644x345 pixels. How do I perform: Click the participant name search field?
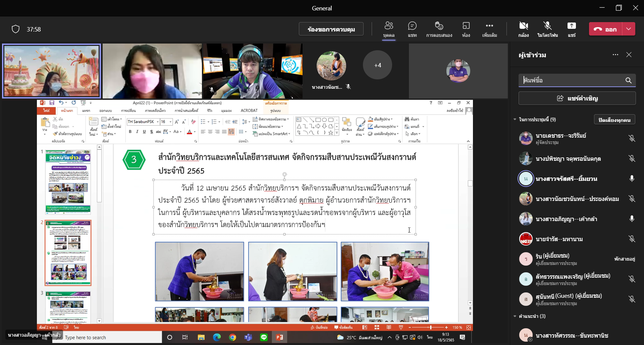572,80
